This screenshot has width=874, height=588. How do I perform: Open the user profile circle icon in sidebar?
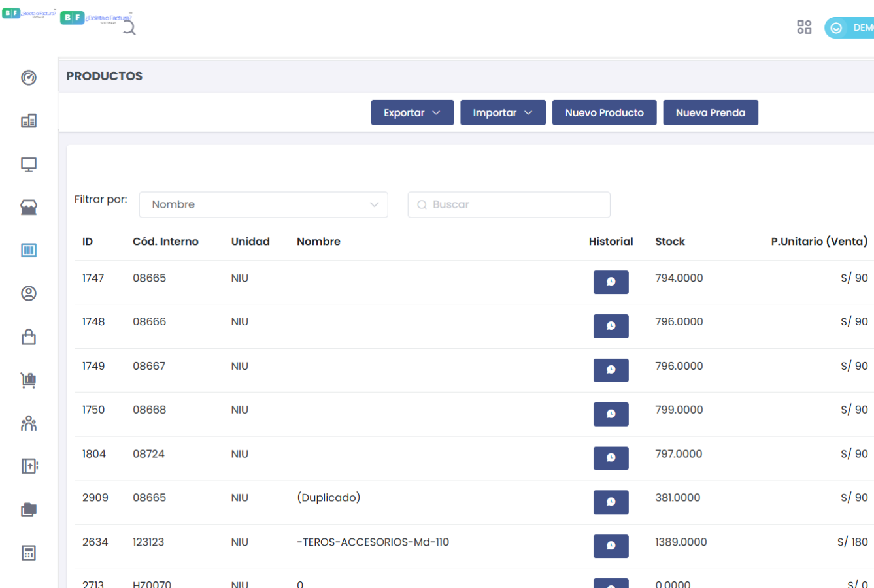[29, 294]
